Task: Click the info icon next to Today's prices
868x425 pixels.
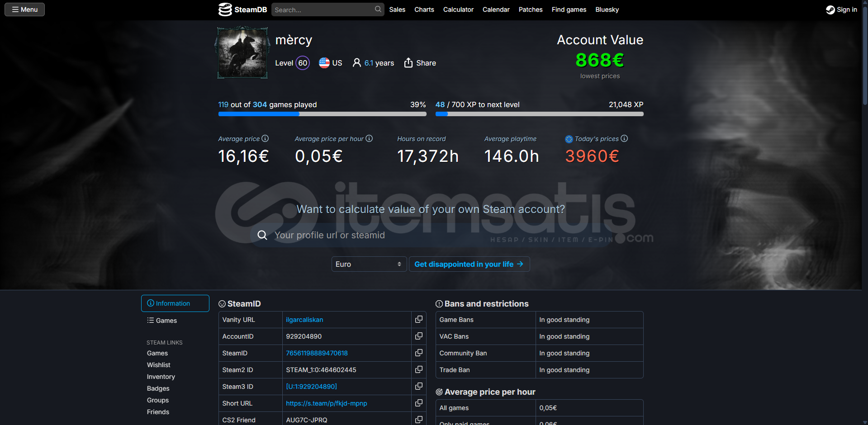Action: (x=624, y=138)
